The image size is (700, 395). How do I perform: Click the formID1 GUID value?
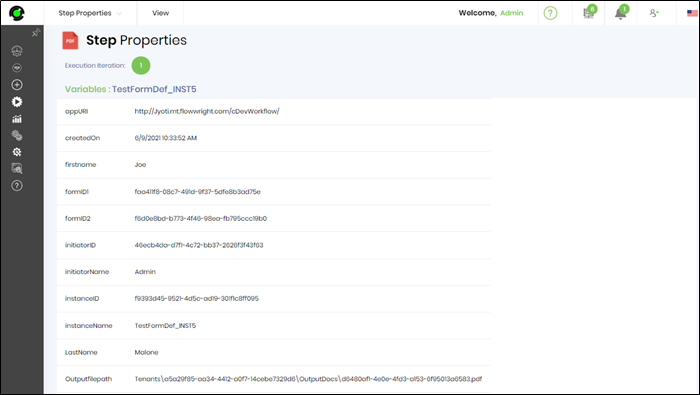coord(197,191)
